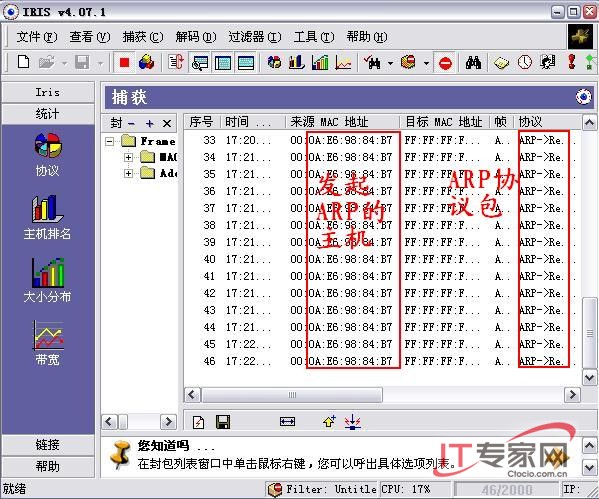Open the dropdown arrow beside checkmark binoculars icon
599x499 pixels.
(x=390, y=63)
